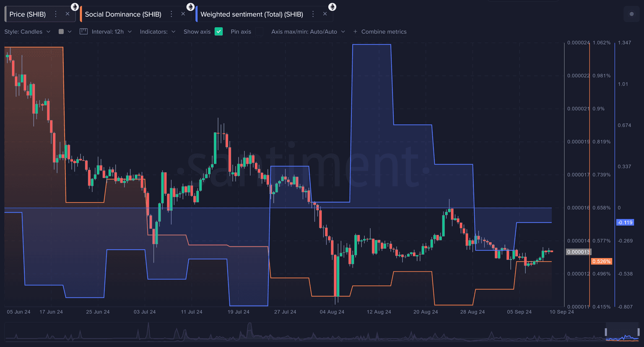Select the Weighted sentiment (Total) (SHIB) tab
The height and width of the screenshot is (347, 644).
coord(252,14)
